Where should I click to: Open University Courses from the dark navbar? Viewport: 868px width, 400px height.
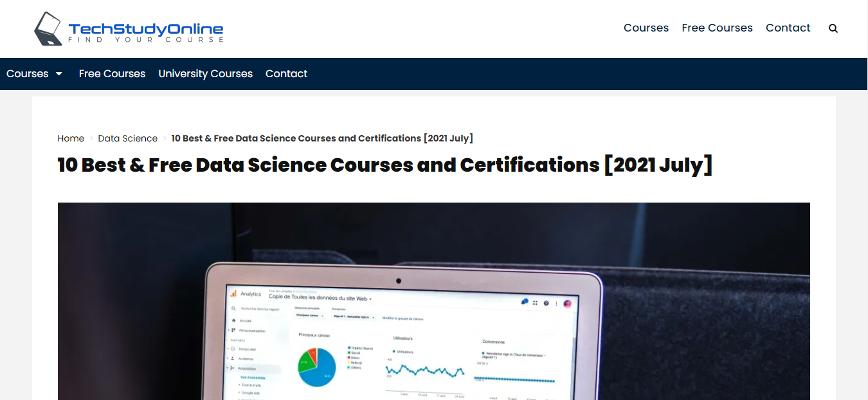point(205,73)
